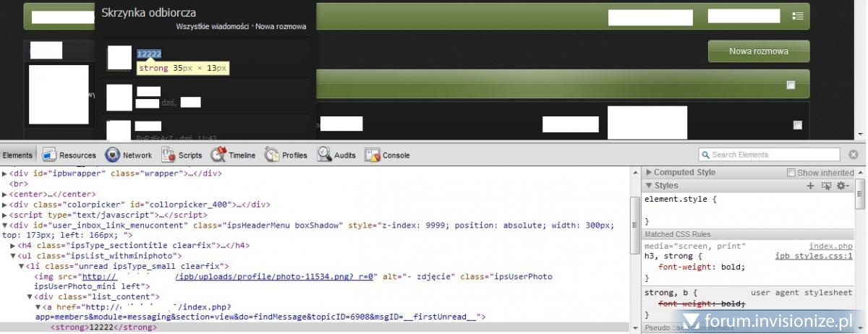Open the Audits magnifier icon
The width and height of the screenshot is (868, 334).
(x=324, y=155)
